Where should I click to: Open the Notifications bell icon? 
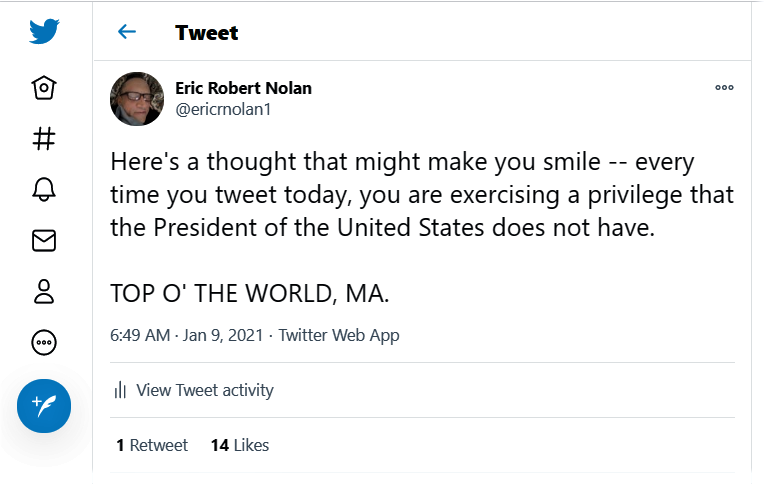click(44, 190)
